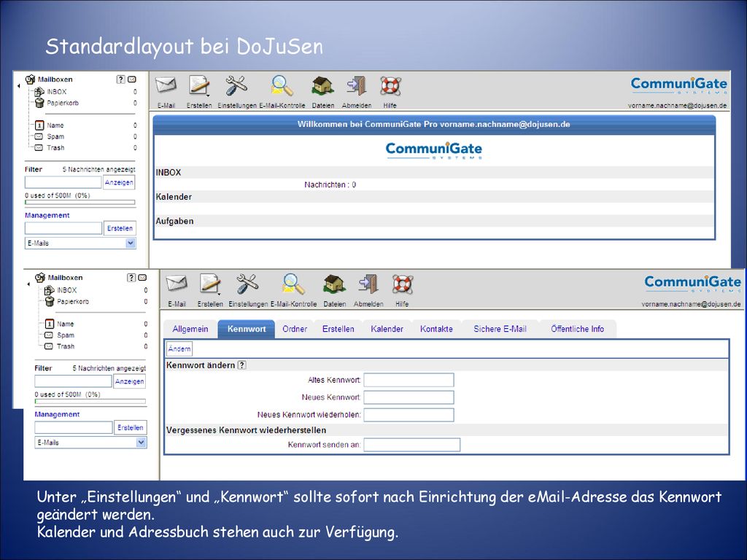
Task: Open Dateien house icon in lower window
Action: [334, 284]
